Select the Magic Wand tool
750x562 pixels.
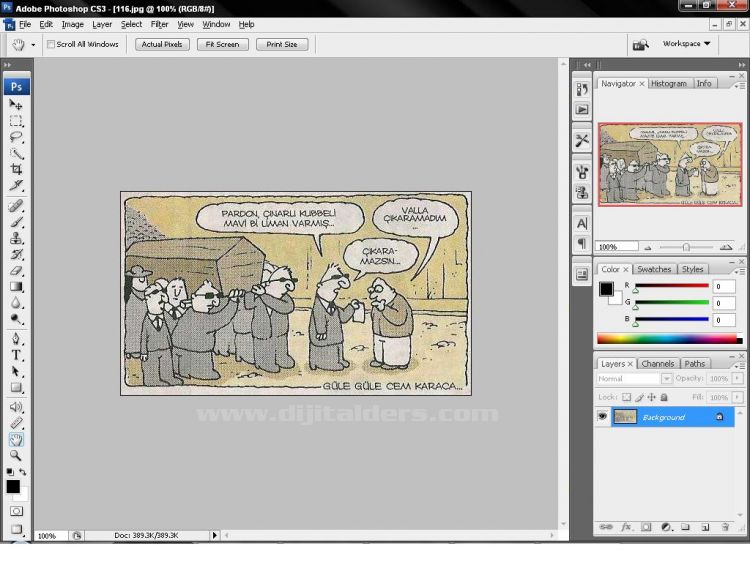pyautogui.click(x=16, y=153)
